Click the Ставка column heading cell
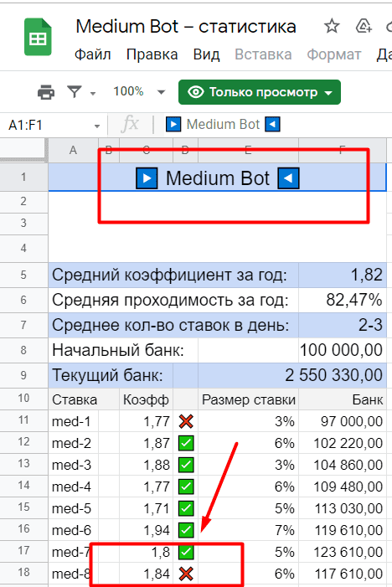Screen dimensions: 392x587 pos(84,399)
